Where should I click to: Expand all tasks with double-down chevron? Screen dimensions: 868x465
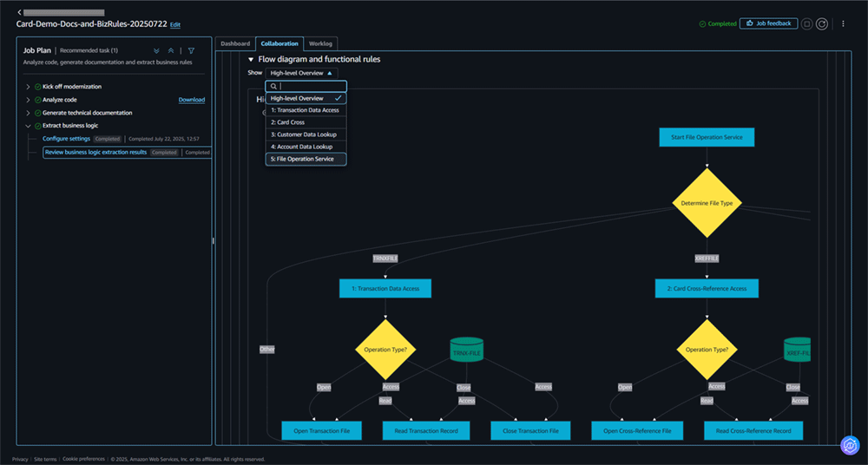(156, 51)
